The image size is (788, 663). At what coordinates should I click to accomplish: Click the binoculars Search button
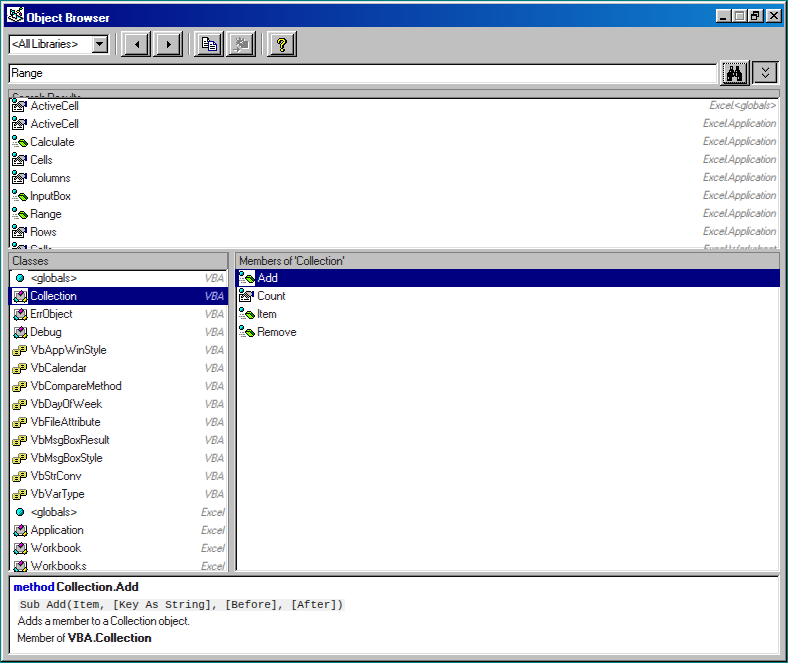point(735,73)
